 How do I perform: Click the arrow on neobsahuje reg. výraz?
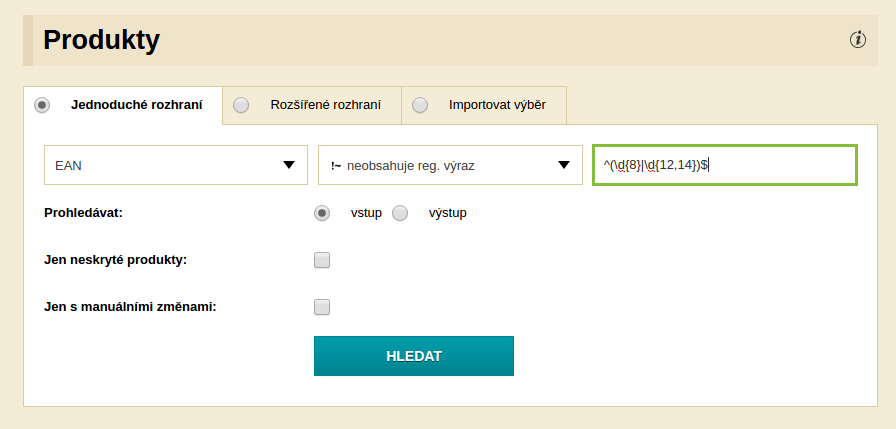564,165
